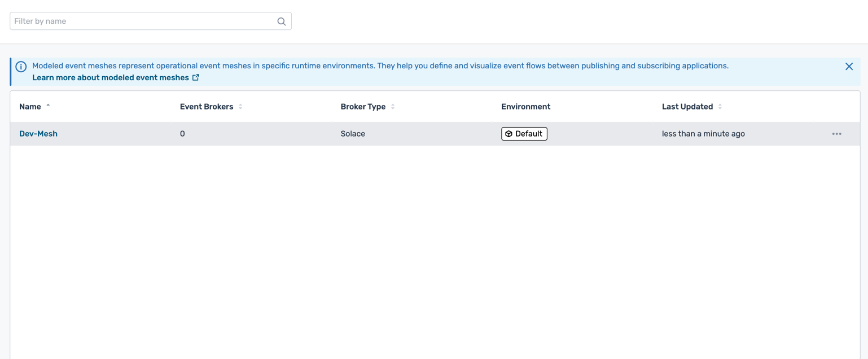Click sort icon next to Broker Type
Screen dimensions: 868x359
393,107
